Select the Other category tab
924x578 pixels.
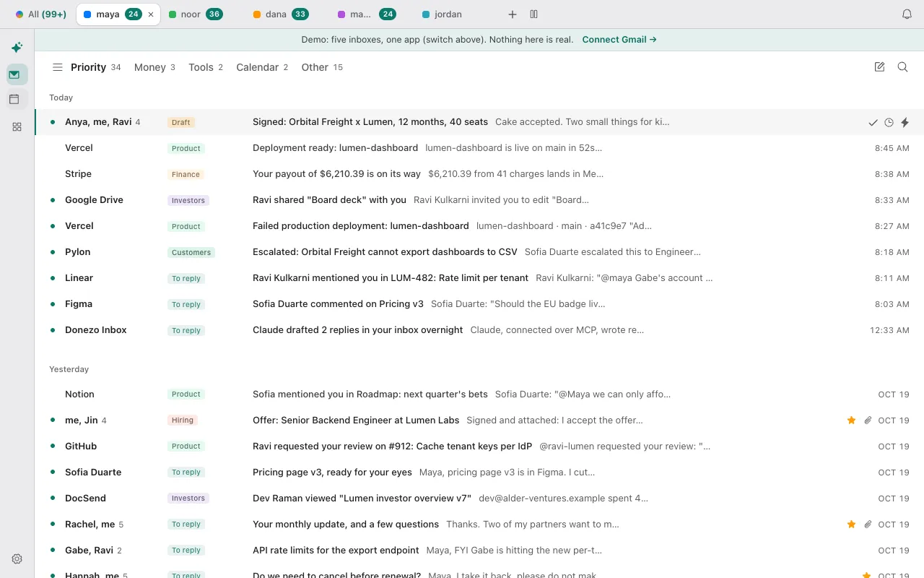pyautogui.click(x=322, y=67)
